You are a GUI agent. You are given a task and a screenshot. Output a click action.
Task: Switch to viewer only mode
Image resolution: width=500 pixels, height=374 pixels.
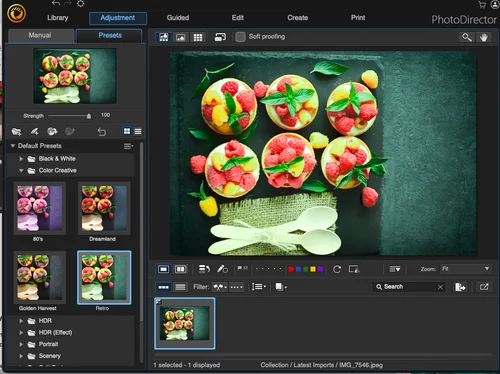click(180, 37)
